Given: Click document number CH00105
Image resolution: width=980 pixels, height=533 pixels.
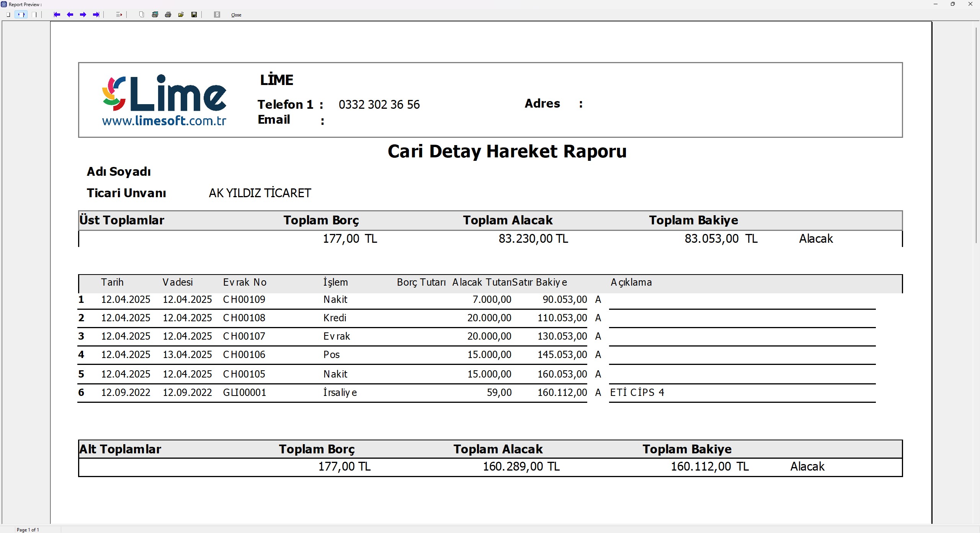Looking at the screenshot, I should tap(244, 374).
